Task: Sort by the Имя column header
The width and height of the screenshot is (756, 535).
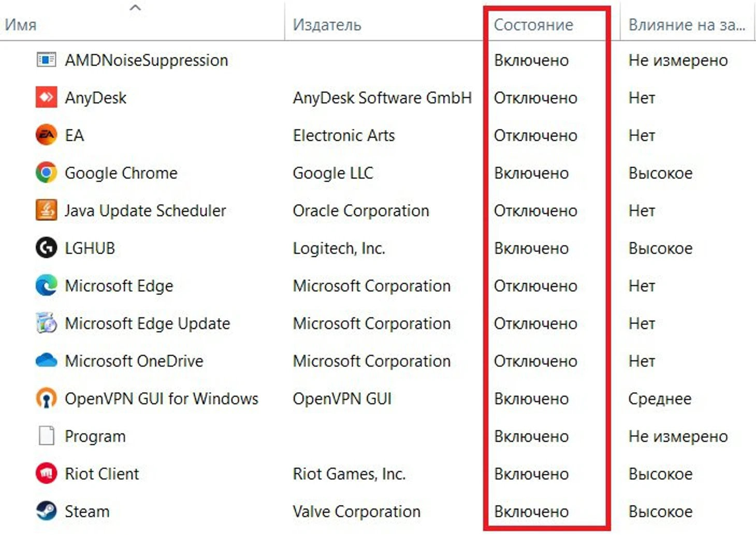Action: (21, 25)
